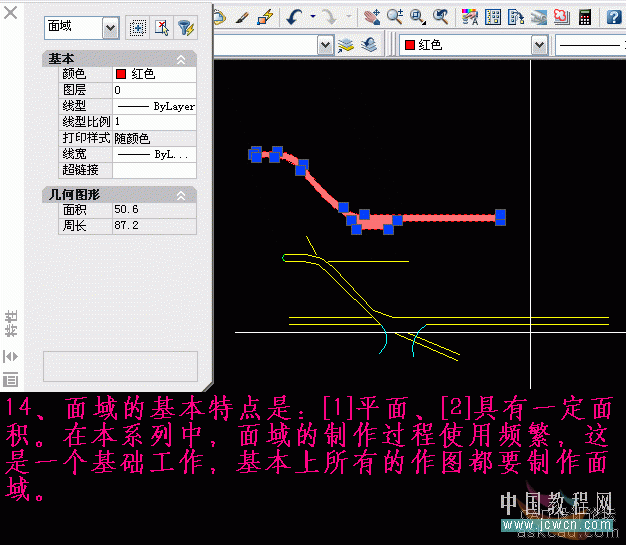Collapse the 几何图形 section
The image size is (626, 545).
[181, 195]
